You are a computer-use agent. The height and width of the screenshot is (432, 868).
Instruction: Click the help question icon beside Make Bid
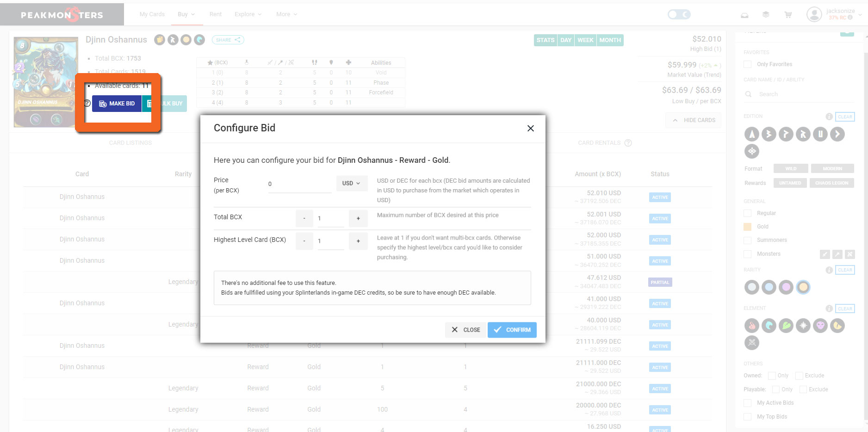pyautogui.click(x=87, y=103)
